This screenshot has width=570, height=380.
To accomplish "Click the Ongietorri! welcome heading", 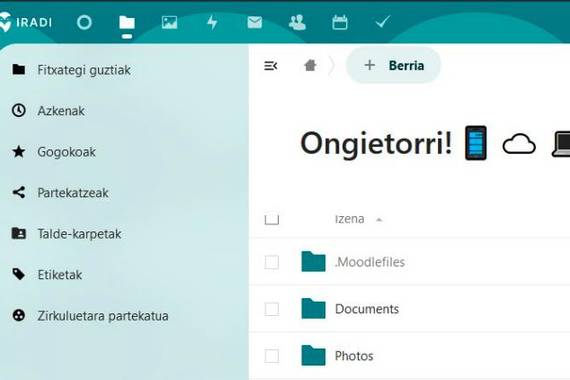I will pos(377,143).
